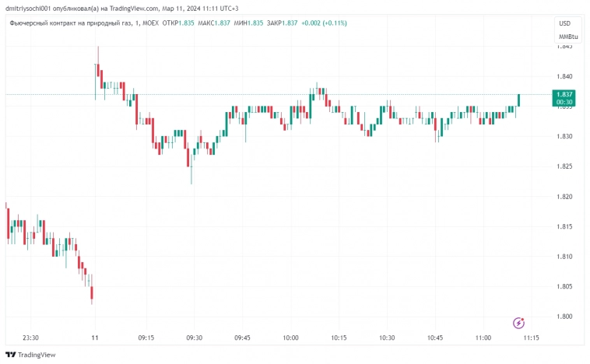Click the 1.820 price scale label
This screenshot has height=364, width=590.
click(564, 197)
